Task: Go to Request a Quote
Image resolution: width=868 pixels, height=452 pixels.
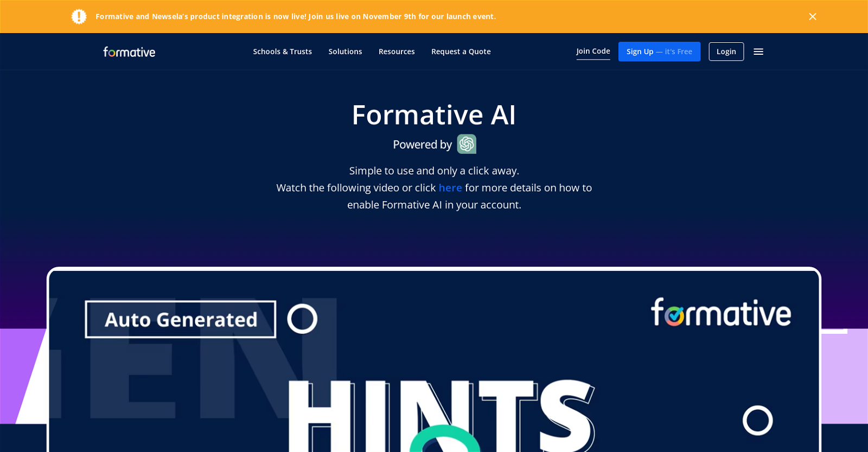Action: [461, 51]
